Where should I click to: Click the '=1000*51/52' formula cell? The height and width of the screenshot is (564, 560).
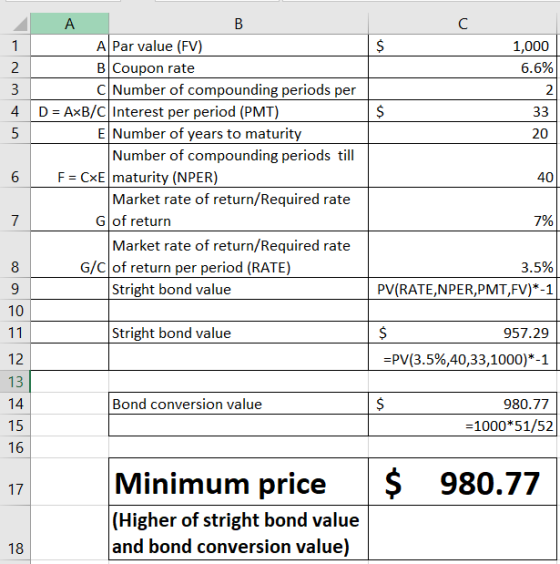coord(463,426)
